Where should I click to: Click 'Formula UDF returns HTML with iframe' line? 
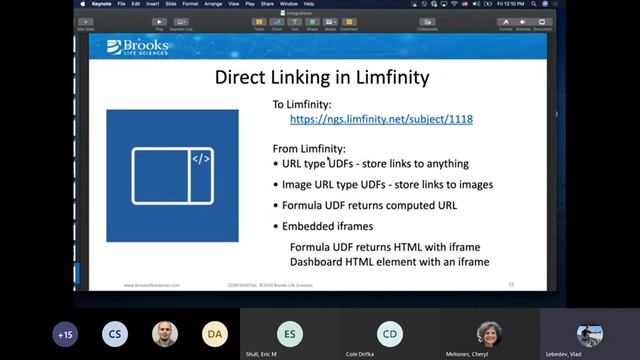pyautogui.click(x=385, y=247)
